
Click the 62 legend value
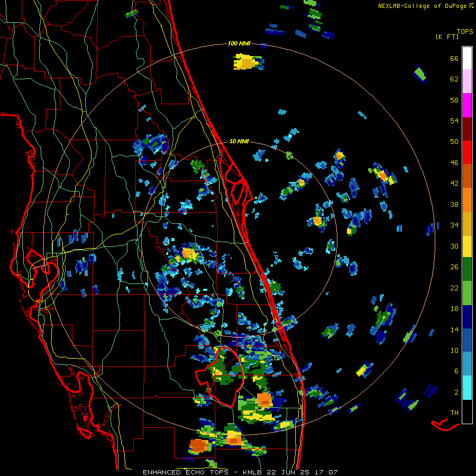click(x=454, y=79)
